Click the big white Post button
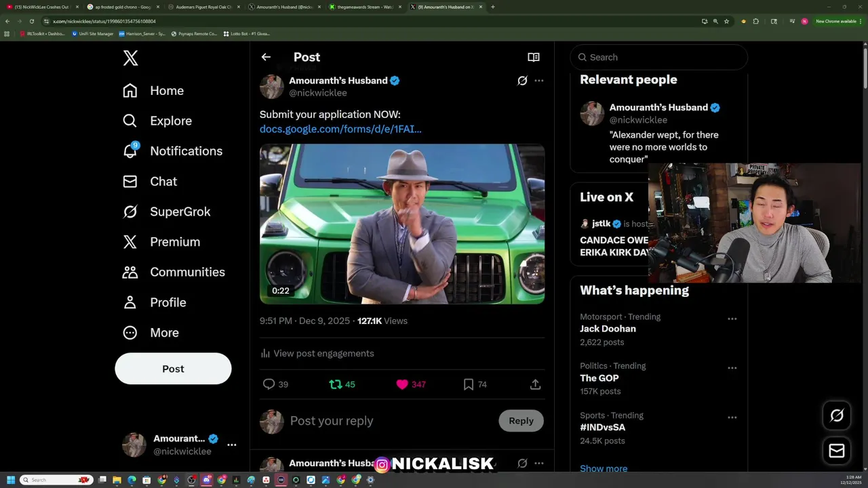 point(173,369)
